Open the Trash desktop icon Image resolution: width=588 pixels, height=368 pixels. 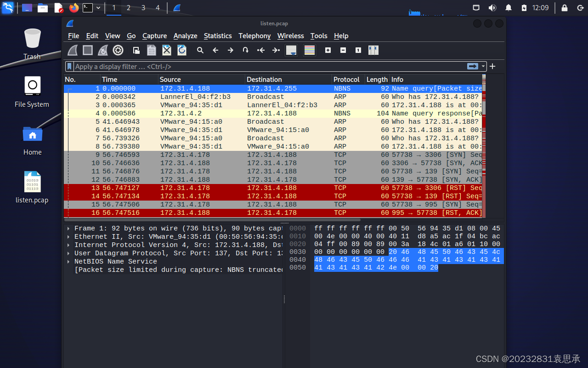(x=32, y=44)
